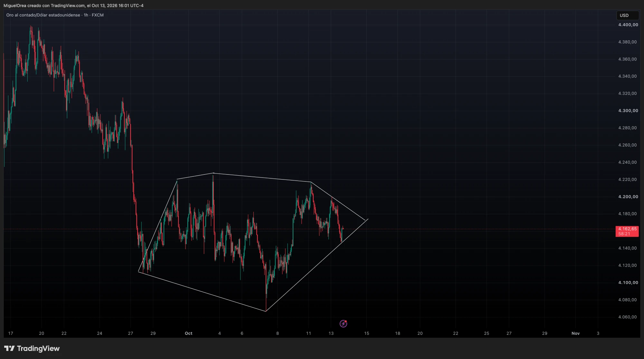Click the Nov label on time axis
This screenshot has height=359, width=644.
[575, 333]
